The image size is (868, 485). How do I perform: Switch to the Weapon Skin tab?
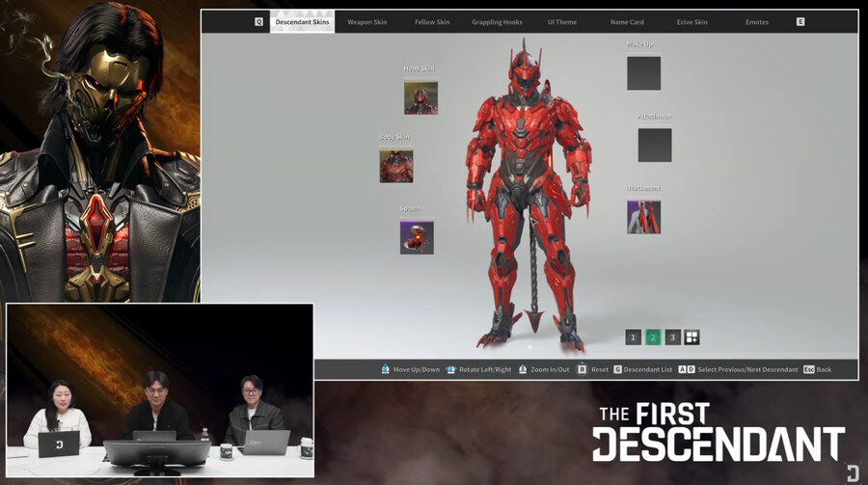click(x=367, y=22)
